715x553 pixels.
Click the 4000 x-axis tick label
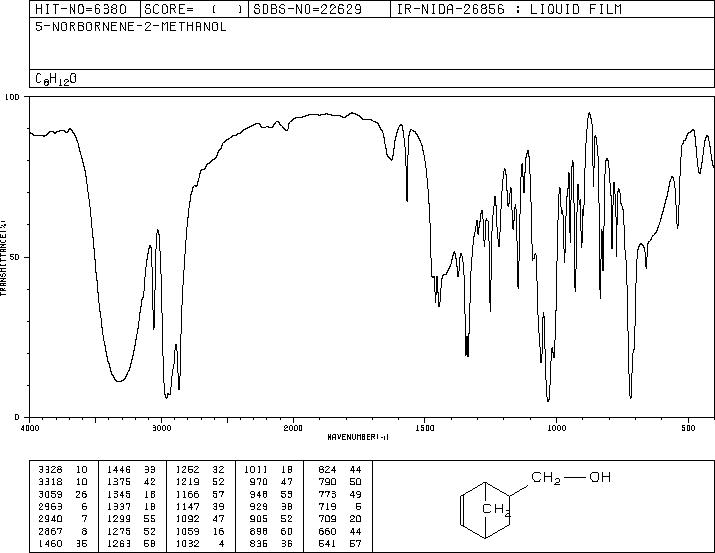30,428
